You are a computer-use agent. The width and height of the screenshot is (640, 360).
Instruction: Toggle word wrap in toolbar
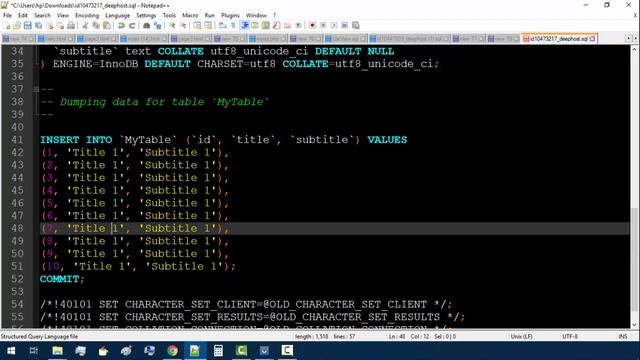pos(222,25)
